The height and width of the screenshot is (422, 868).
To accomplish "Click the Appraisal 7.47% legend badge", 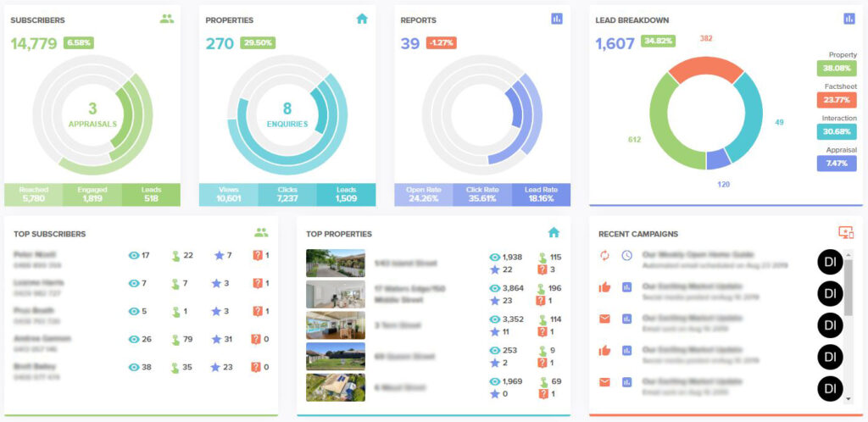I will click(x=837, y=164).
